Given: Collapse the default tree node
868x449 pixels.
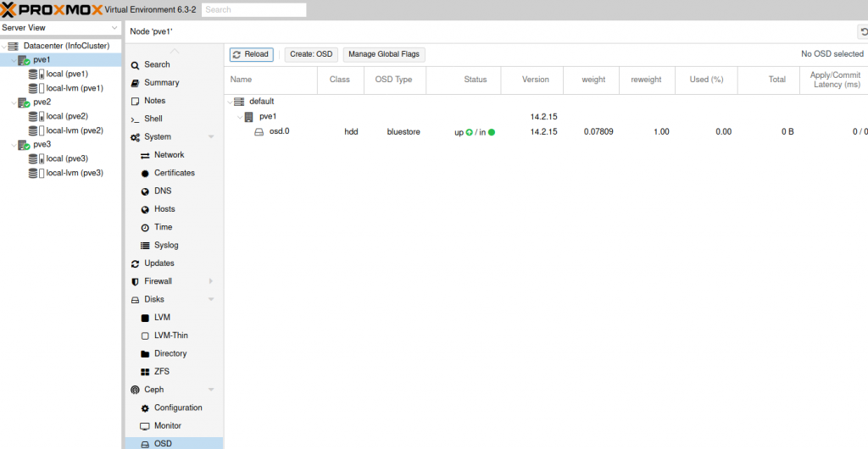Looking at the screenshot, I should 231,102.
